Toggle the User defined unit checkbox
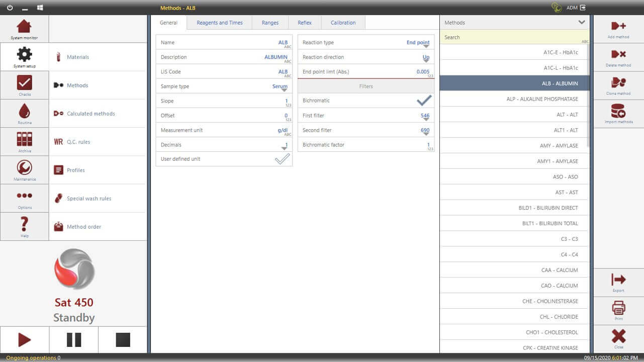644x362 pixels. [282, 159]
